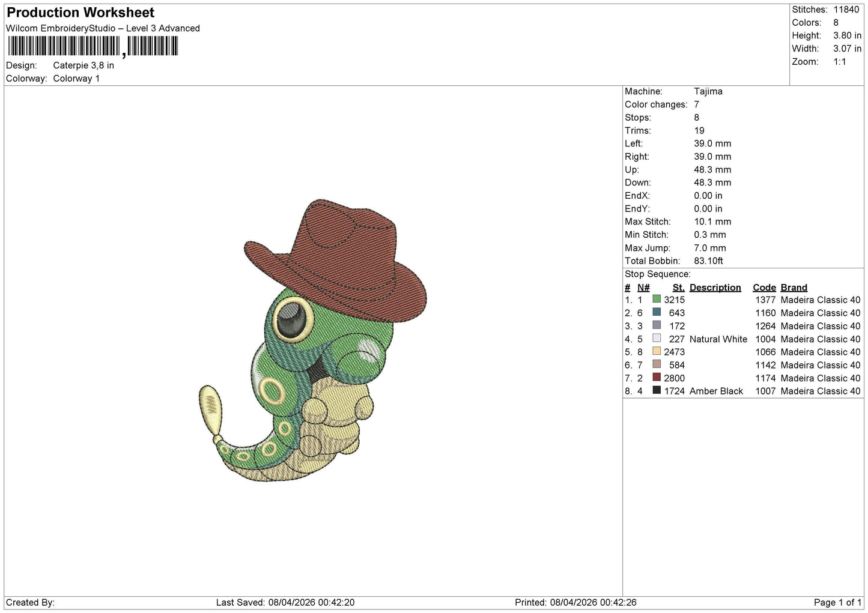This screenshot has height=613, width=868.
Task: Click the 'Colorway 1' value
Action: pos(76,79)
